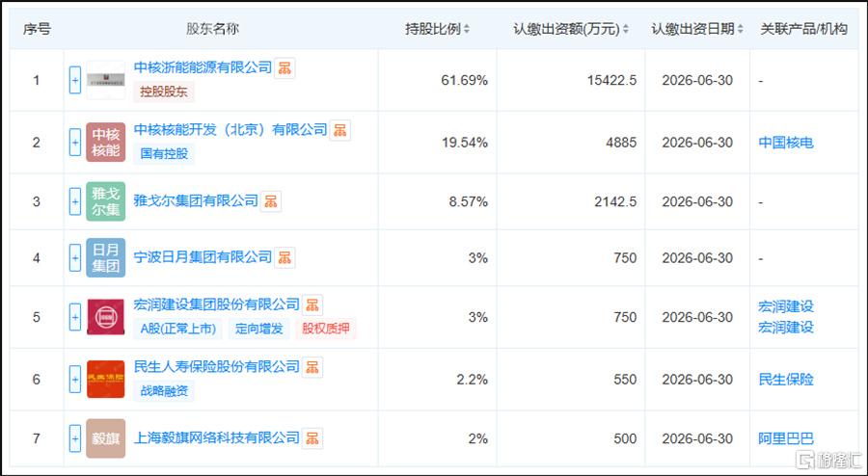The width and height of the screenshot is (868, 476).
Task: Open related product 中国核电
Action: click(x=785, y=143)
